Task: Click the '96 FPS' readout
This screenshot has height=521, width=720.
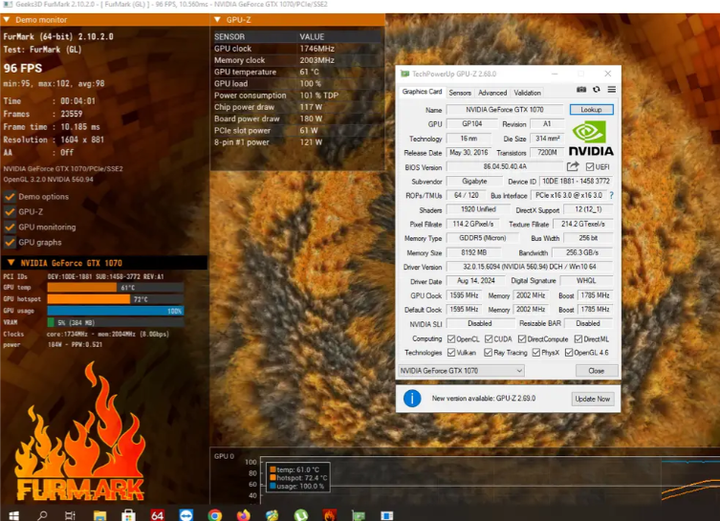Action: pos(22,68)
